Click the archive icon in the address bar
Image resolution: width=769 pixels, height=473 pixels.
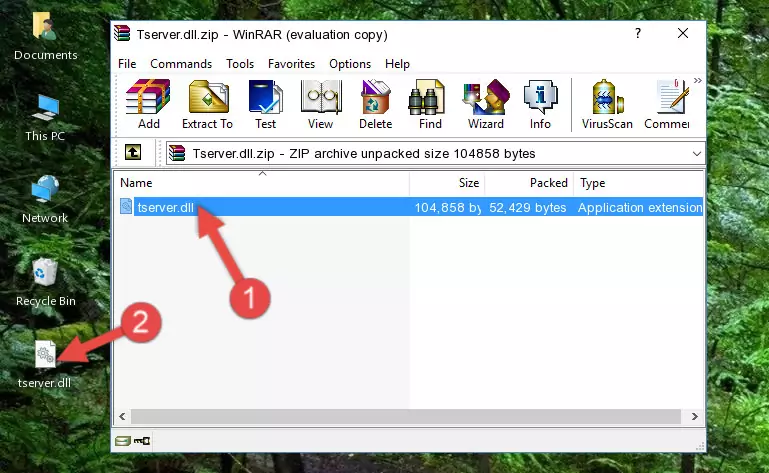point(177,153)
